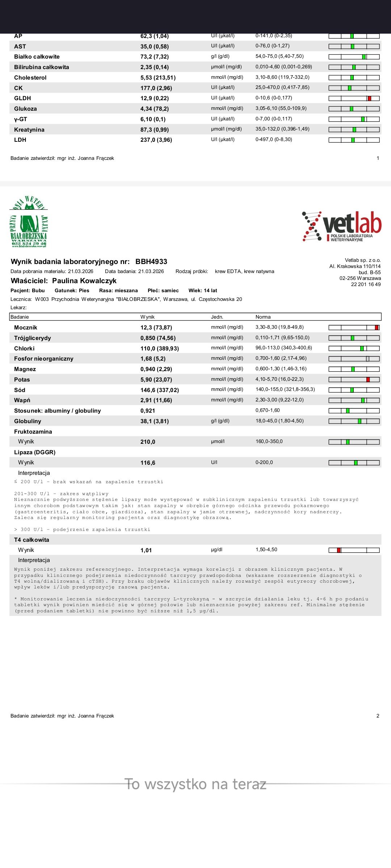
Task: Click the Fruktozamina result 210,0
Action: pos(148,442)
